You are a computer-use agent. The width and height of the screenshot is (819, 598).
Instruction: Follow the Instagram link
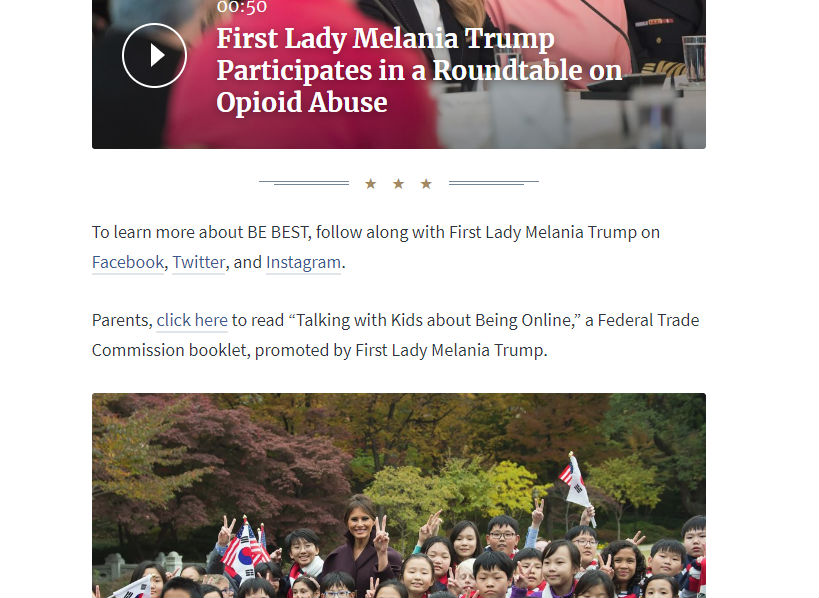303,262
